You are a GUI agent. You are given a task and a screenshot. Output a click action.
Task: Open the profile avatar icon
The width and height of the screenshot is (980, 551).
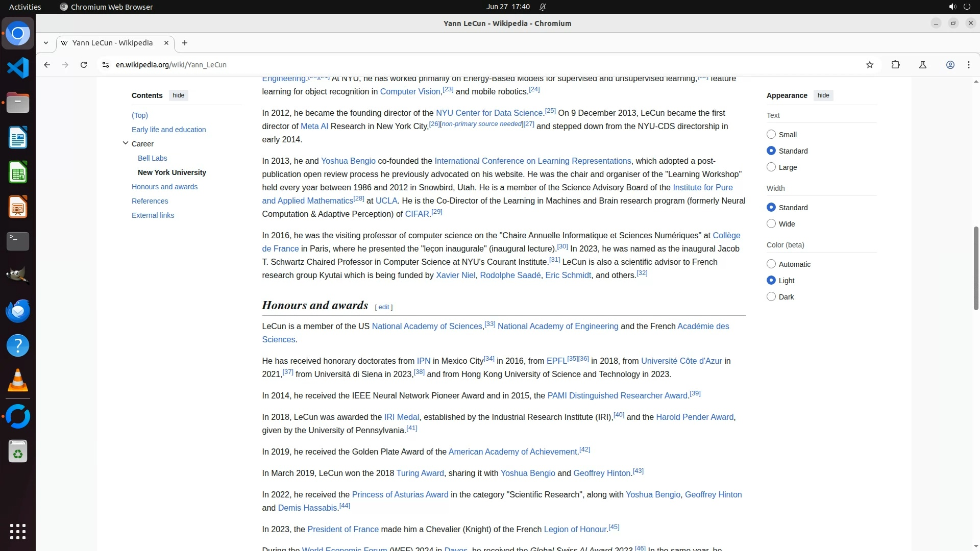[x=950, y=65]
